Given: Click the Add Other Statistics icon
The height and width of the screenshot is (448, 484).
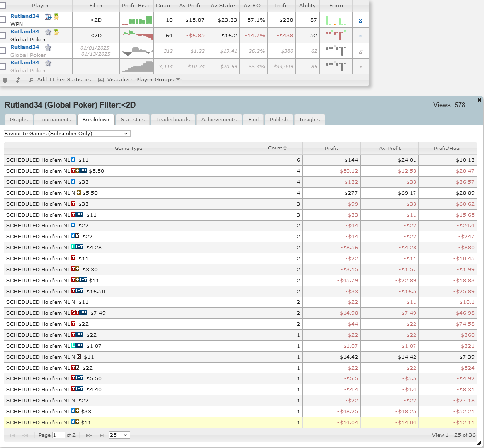Looking at the screenshot, I should tap(31, 80).
